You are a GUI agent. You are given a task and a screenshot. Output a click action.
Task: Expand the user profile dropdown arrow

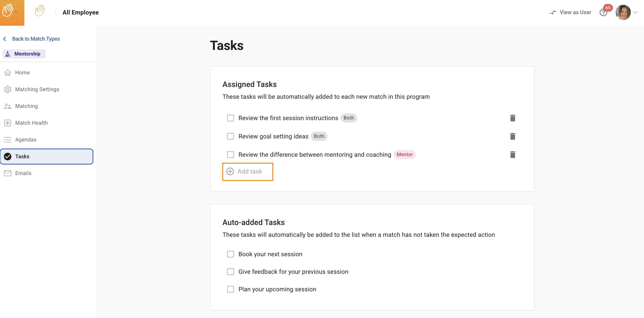(635, 13)
